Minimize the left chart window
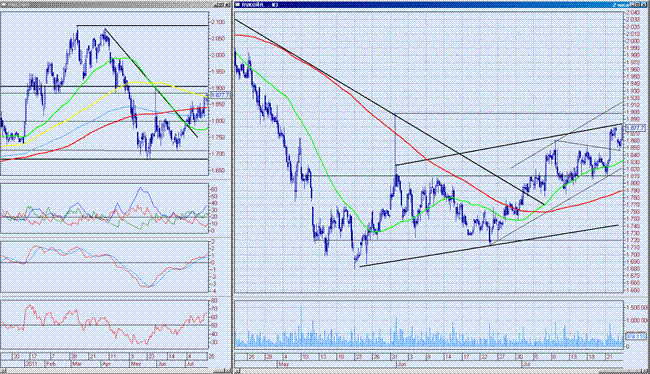 (x=217, y=5)
